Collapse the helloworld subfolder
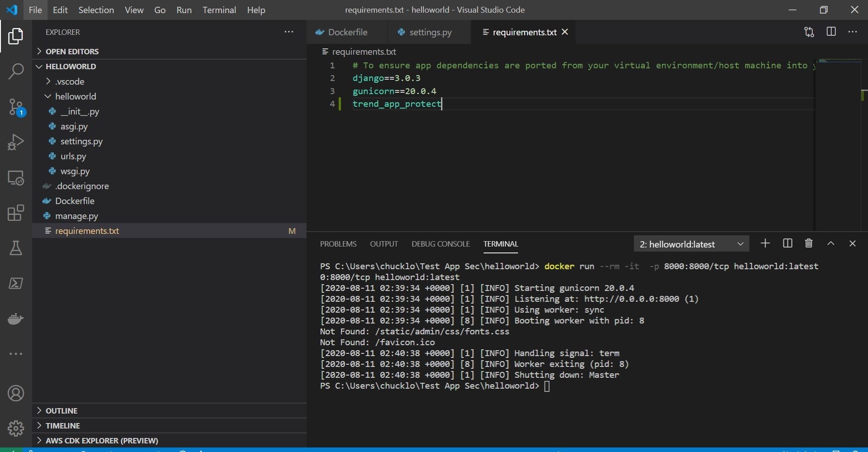 (169, 96)
